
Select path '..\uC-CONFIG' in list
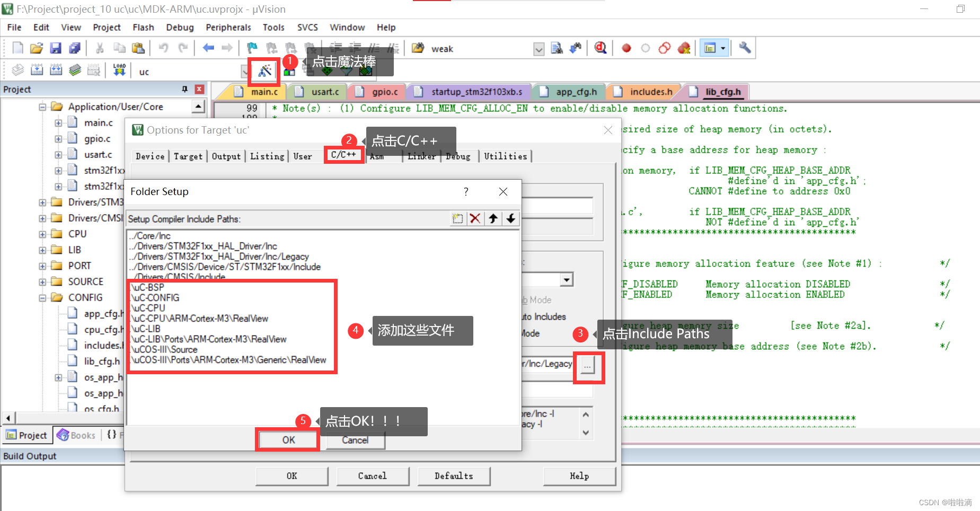click(x=155, y=298)
